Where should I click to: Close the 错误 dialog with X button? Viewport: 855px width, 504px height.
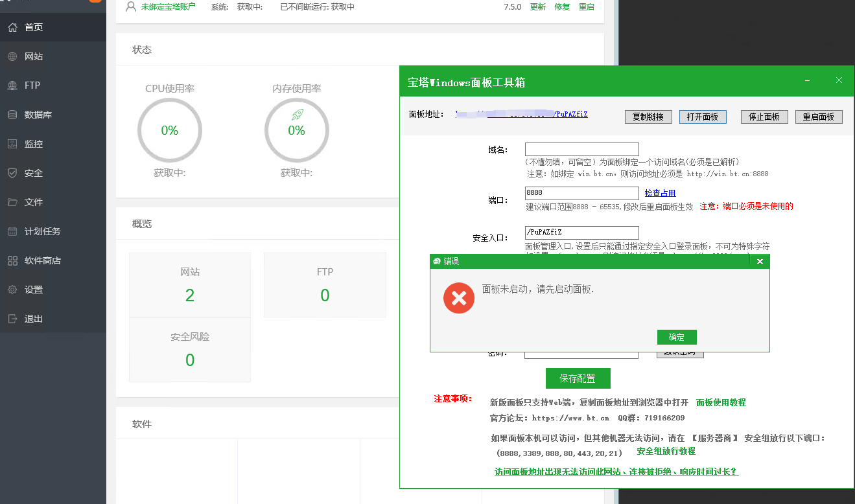(760, 261)
